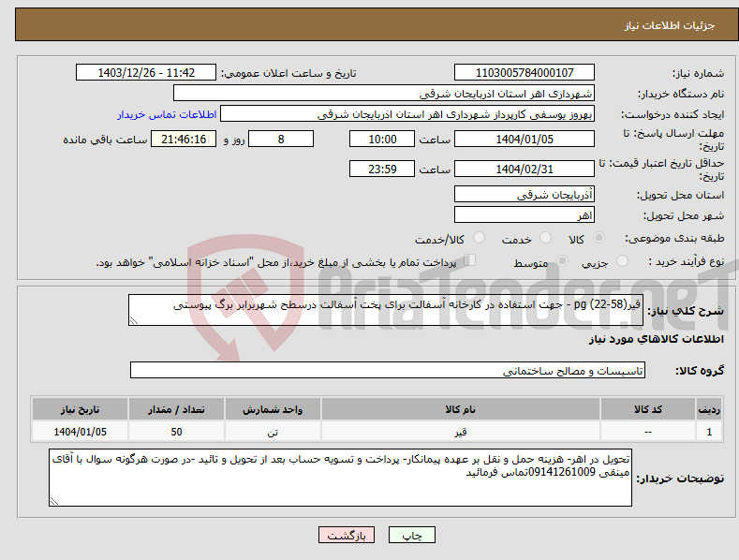Click the request creator name field
739x560 pixels.
(407, 114)
